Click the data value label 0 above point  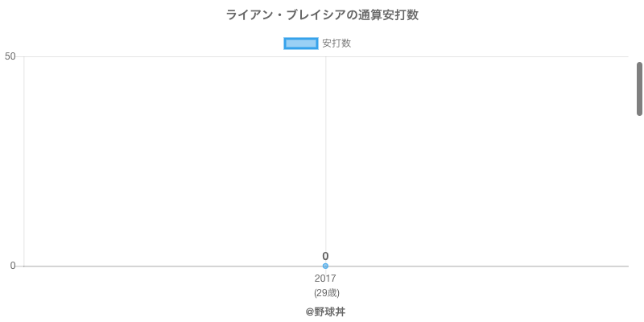pyautogui.click(x=325, y=256)
